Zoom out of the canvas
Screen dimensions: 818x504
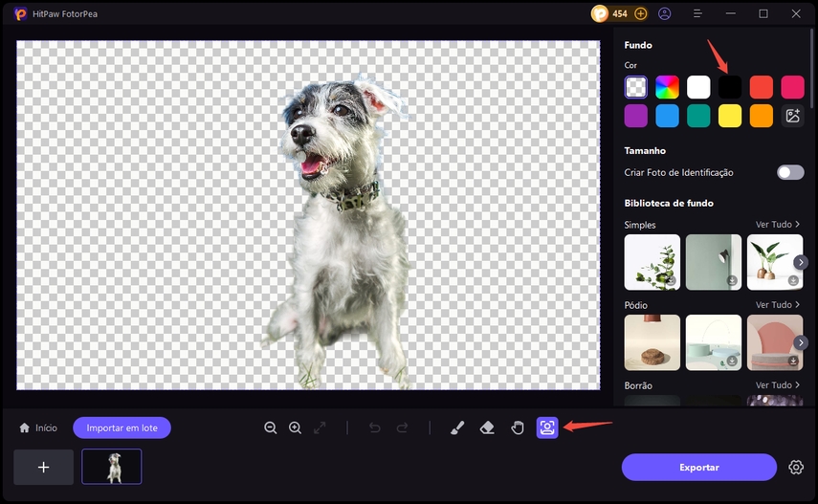[271, 427]
